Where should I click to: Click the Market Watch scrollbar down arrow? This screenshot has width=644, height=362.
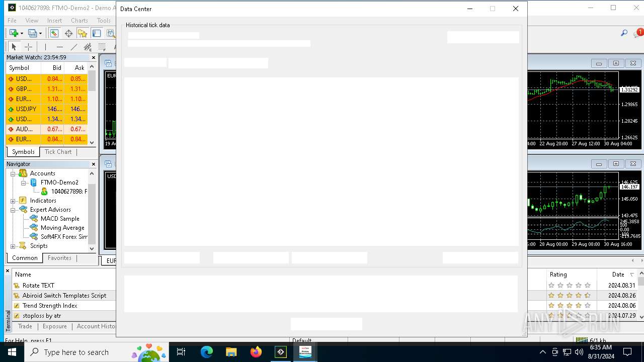click(x=92, y=142)
